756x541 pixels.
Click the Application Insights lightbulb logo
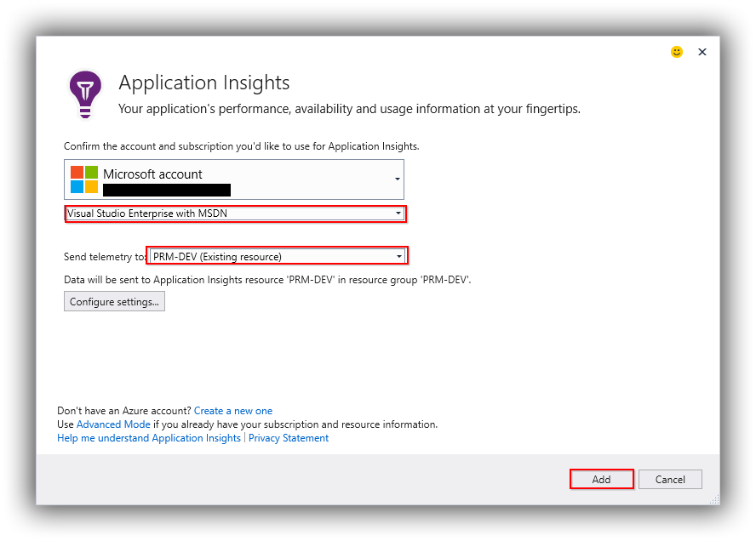click(85, 94)
